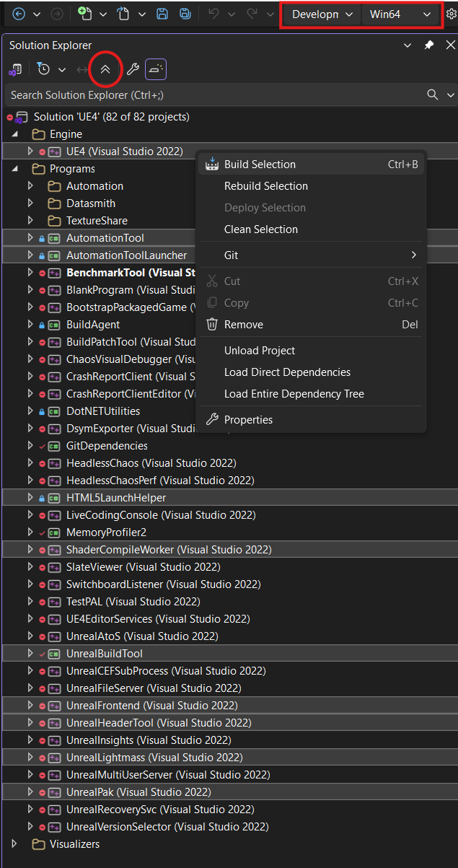Choose Remove in the context menu
The height and width of the screenshot is (868, 458).
coord(311,325)
